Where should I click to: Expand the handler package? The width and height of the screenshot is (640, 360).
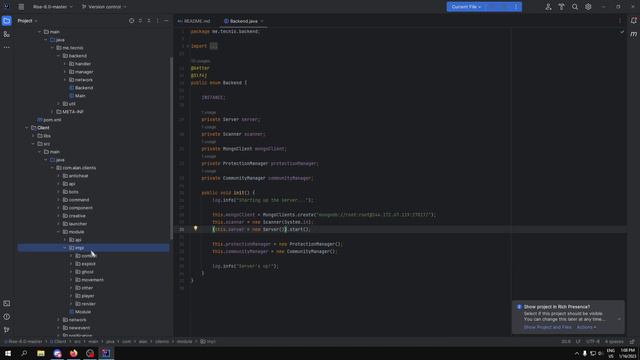click(x=65, y=64)
